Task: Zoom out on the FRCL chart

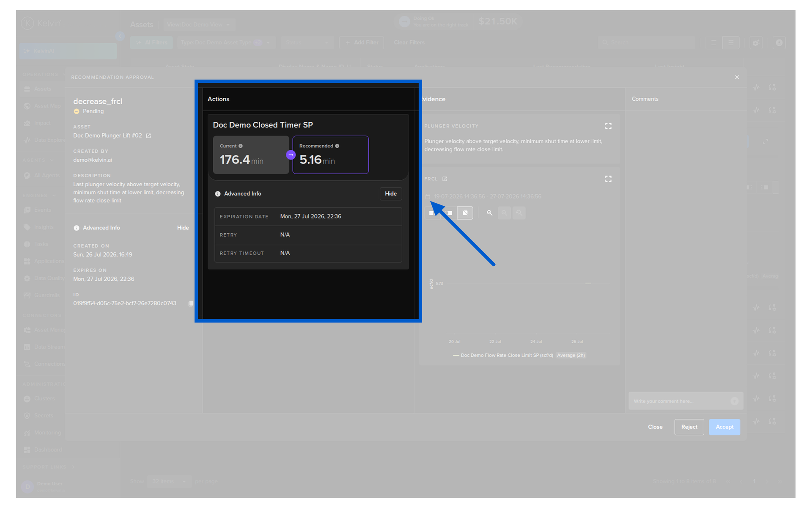Action: (504, 213)
